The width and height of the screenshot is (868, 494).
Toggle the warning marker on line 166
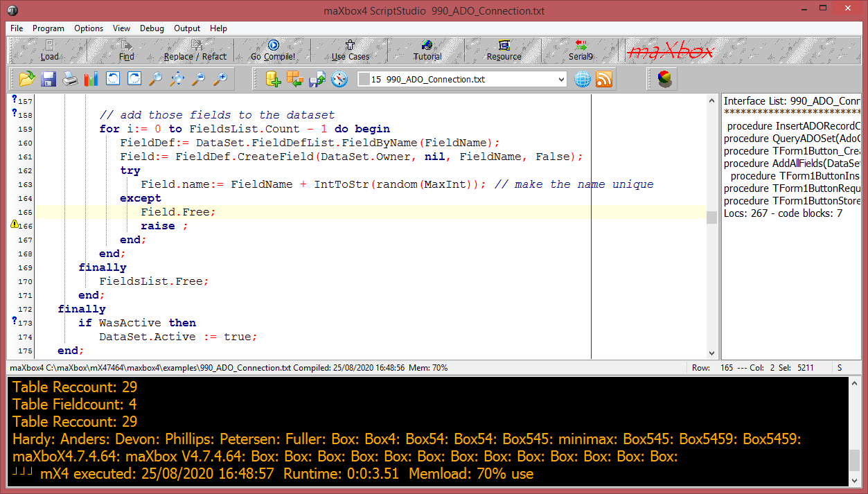15,225
